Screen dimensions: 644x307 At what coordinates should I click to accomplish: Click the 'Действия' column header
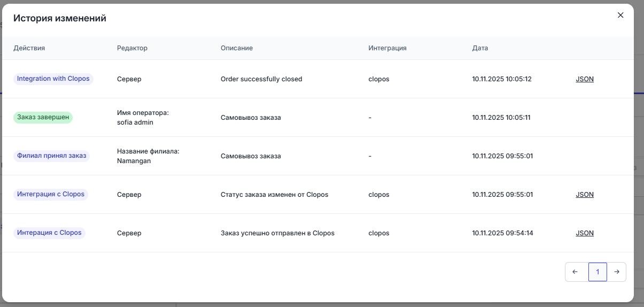[x=29, y=48]
